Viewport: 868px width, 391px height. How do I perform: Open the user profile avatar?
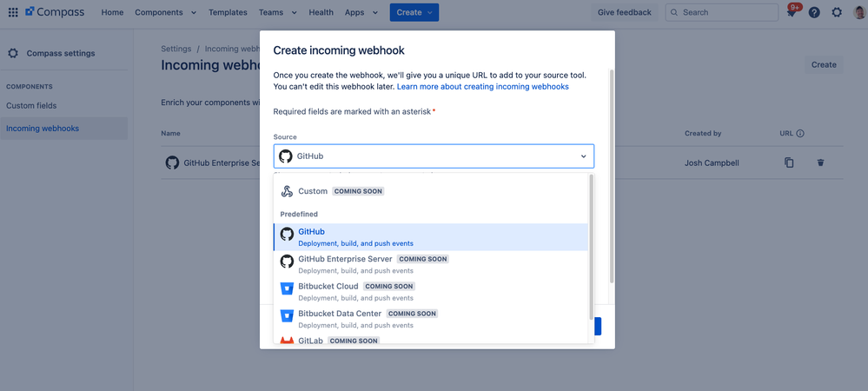tap(859, 12)
